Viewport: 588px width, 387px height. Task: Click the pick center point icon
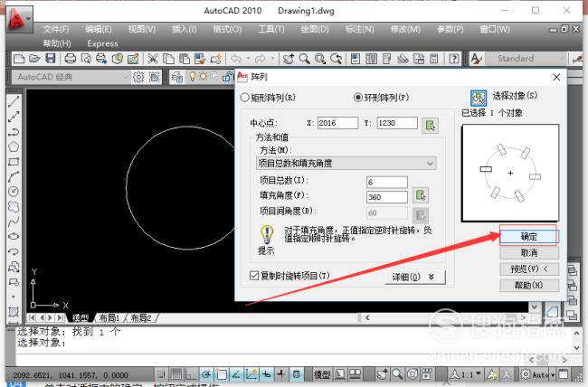(x=430, y=126)
